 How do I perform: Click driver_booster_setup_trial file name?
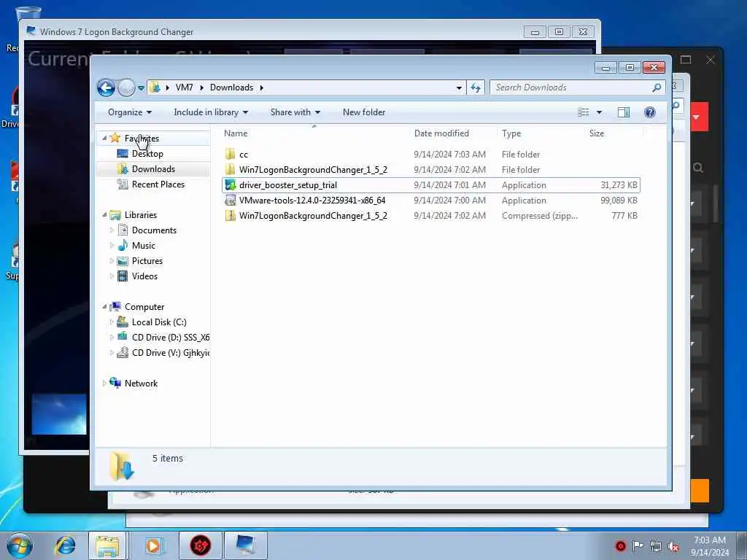[287, 185]
